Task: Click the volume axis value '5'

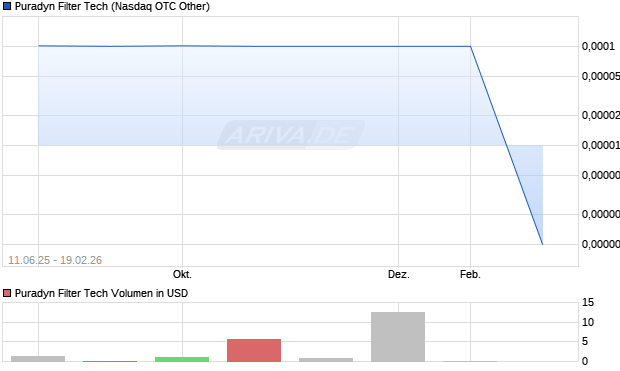Action: click(x=585, y=341)
